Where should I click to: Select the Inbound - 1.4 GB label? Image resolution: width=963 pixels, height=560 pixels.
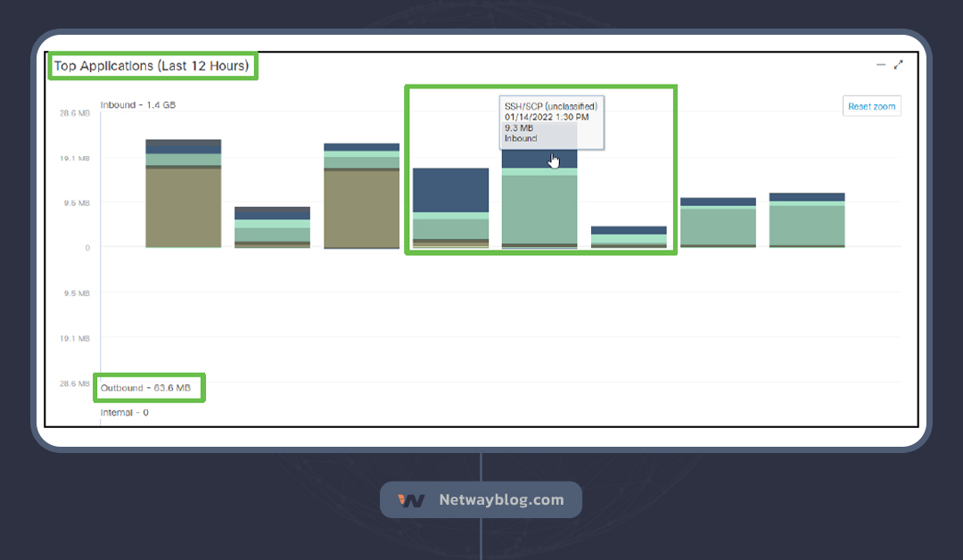[x=138, y=105]
